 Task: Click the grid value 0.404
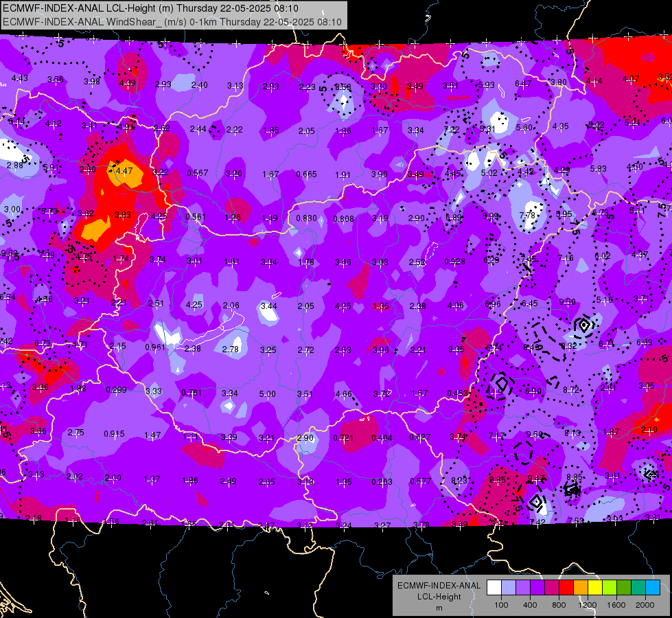pyautogui.click(x=382, y=437)
